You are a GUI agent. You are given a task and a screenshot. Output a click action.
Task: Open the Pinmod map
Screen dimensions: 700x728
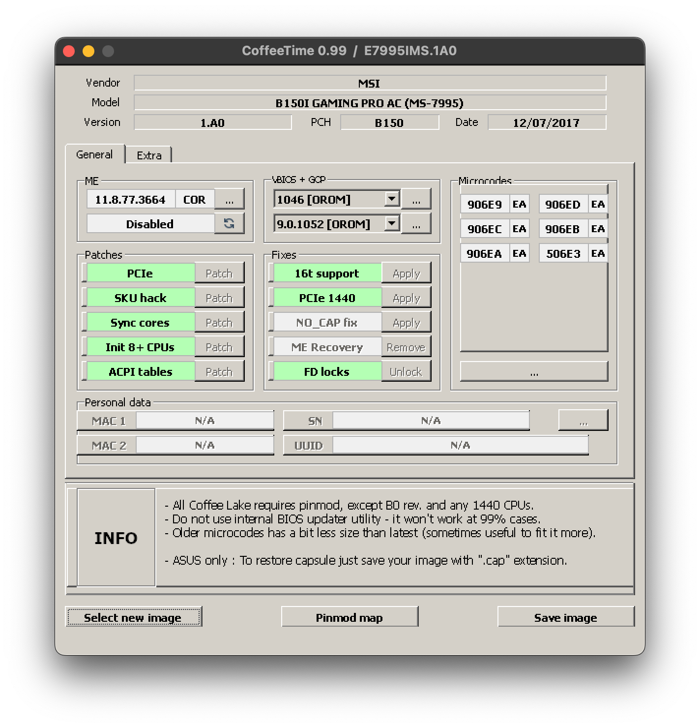tap(350, 617)
